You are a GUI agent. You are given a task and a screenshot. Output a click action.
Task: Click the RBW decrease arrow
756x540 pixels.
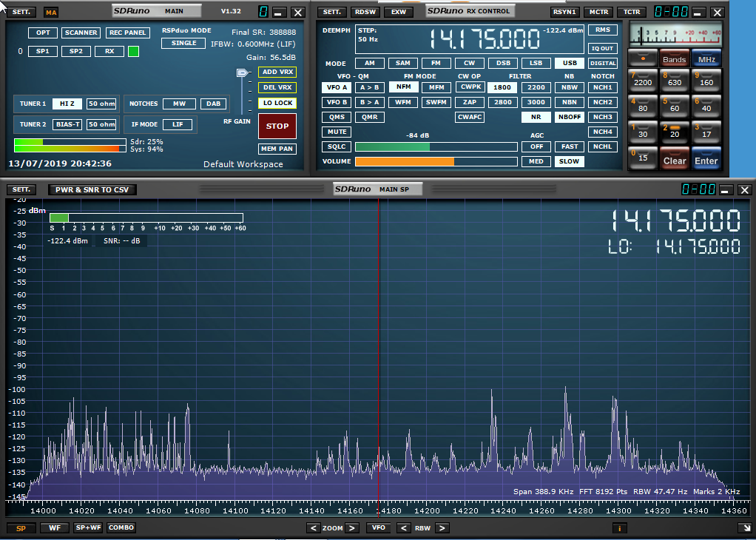(404, 528)
